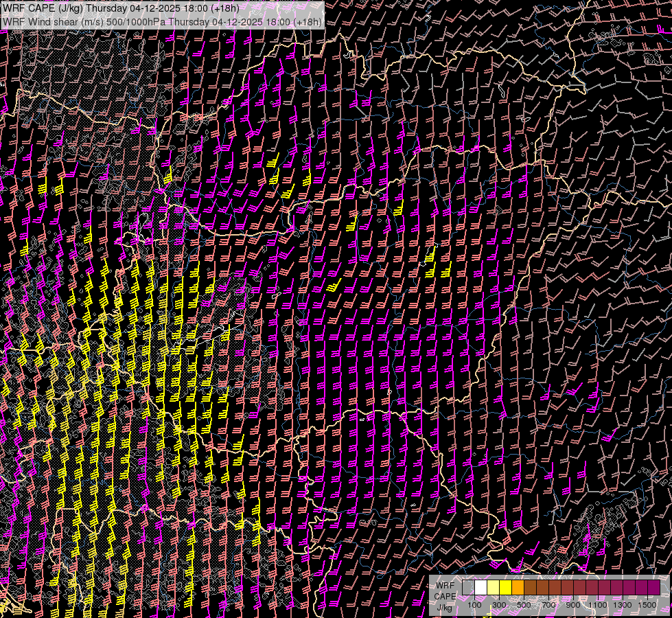
Task: Choose the bright yellow legend swatch
Action: (505, 588)
